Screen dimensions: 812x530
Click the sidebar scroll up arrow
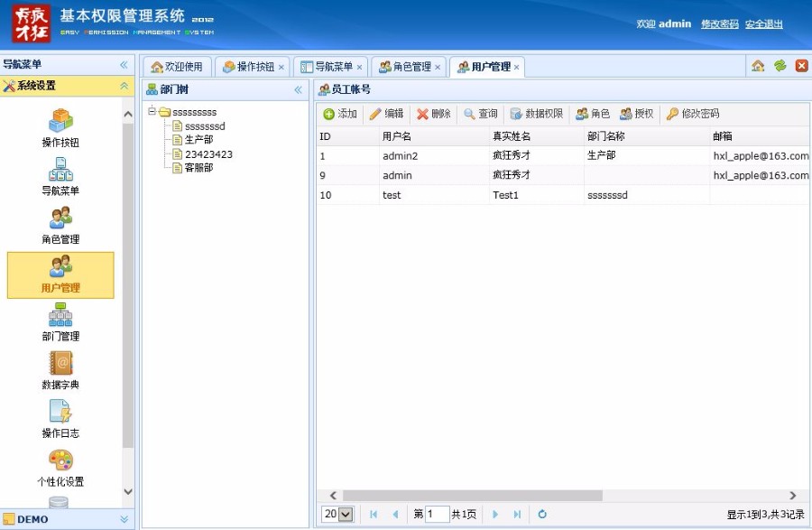pyautogui.click(x=128, y=114)
